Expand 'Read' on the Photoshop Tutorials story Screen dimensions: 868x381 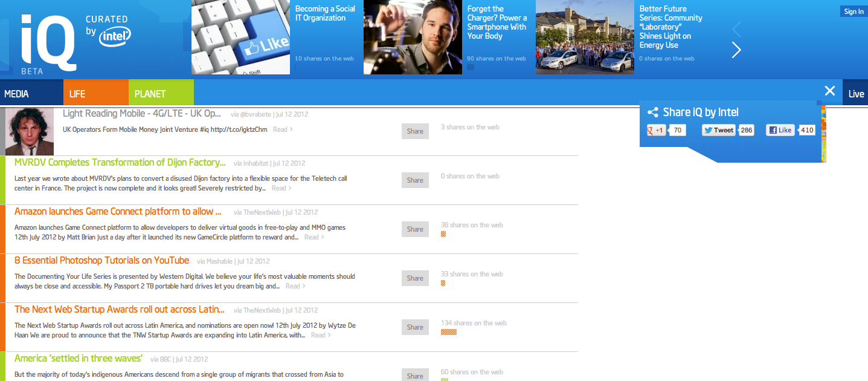[295, 286]
